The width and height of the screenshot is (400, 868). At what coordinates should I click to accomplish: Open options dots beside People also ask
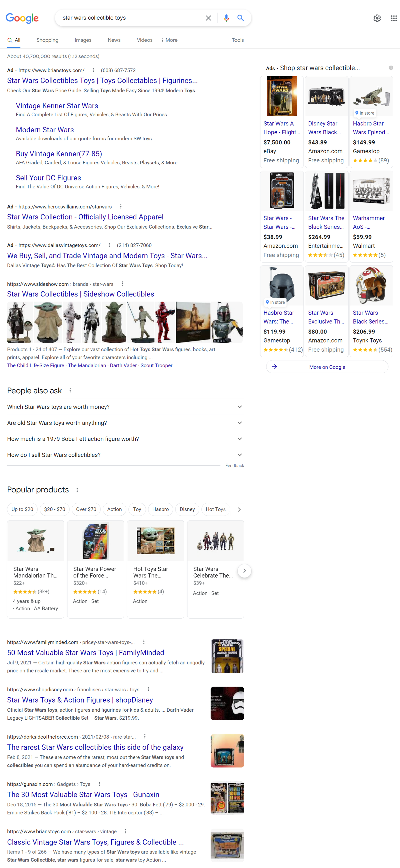tap(70, 391)
